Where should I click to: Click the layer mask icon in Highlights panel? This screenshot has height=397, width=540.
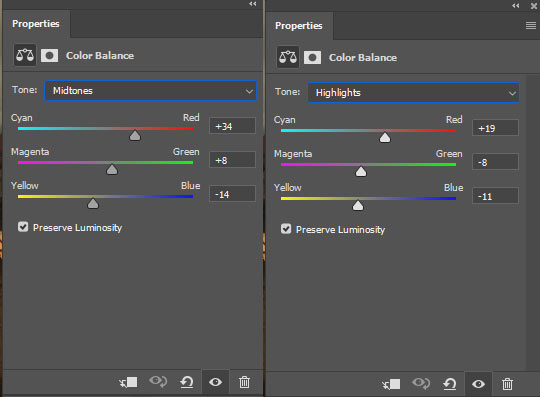[312, 58]
